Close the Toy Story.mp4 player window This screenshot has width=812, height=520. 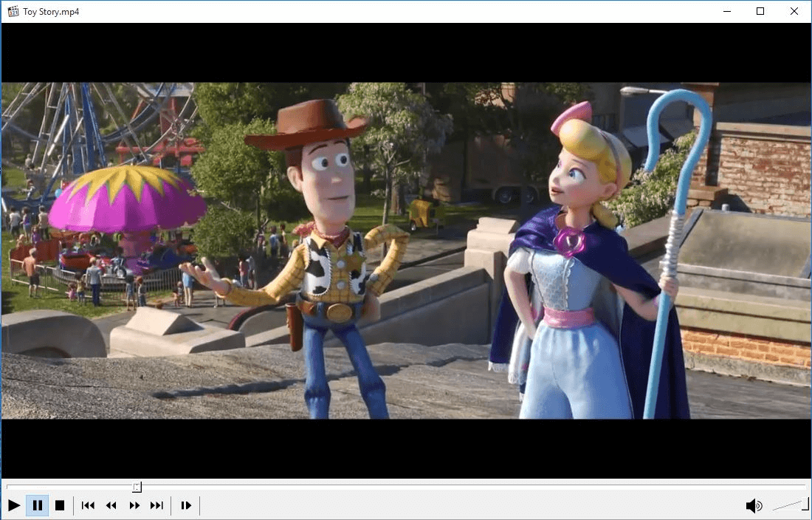pyautogui.click(x=794, y=11)
